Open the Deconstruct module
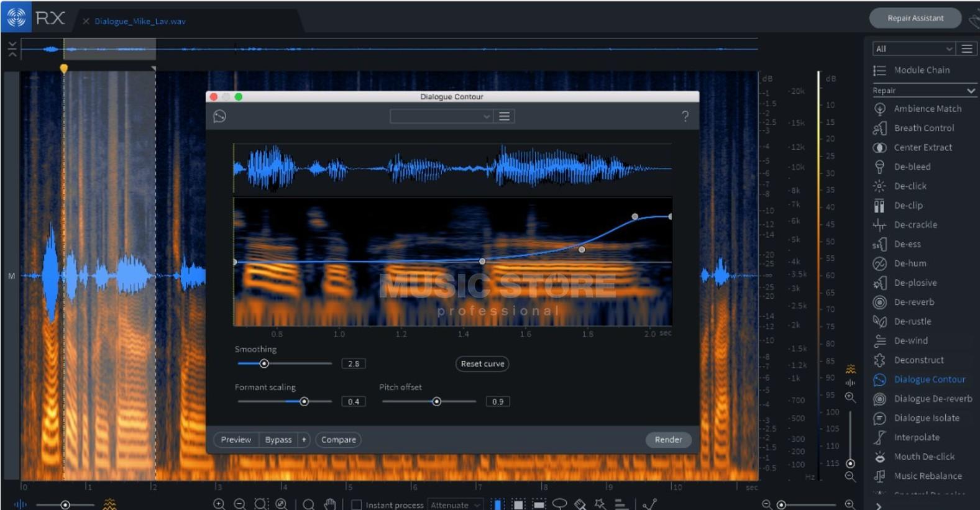Screen dimensions: 980x510 coord(909,360)
